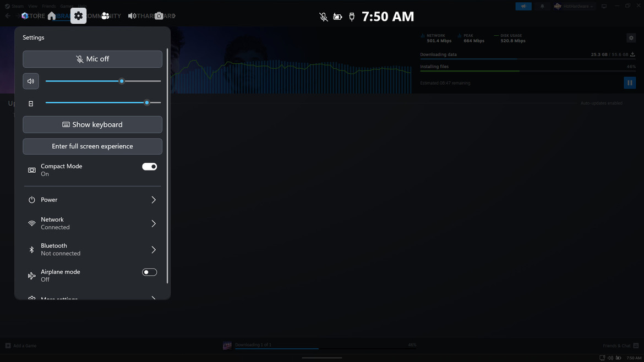Click the camera screenshot icon in overlay bar

tap(159, 16)
